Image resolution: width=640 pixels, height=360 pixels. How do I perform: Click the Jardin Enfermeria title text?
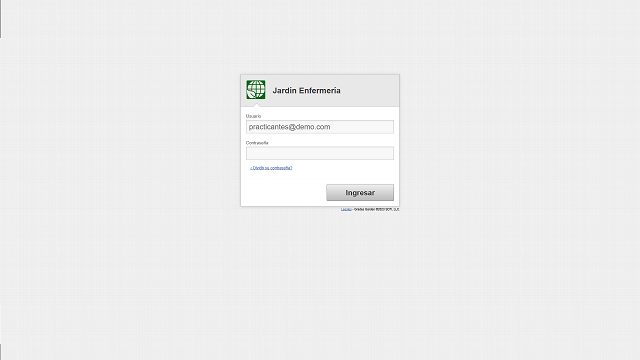click(x=307, y=91)
